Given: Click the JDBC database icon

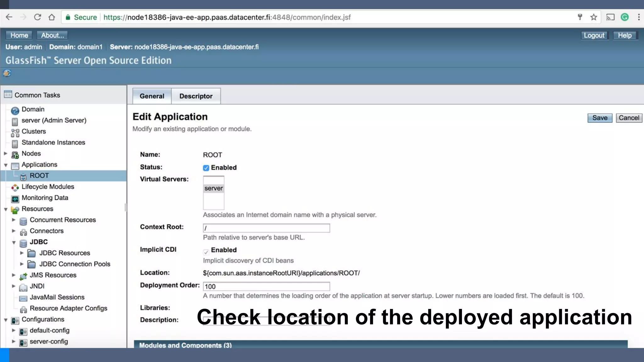Looking at the screenshot, I should (23, 243).
